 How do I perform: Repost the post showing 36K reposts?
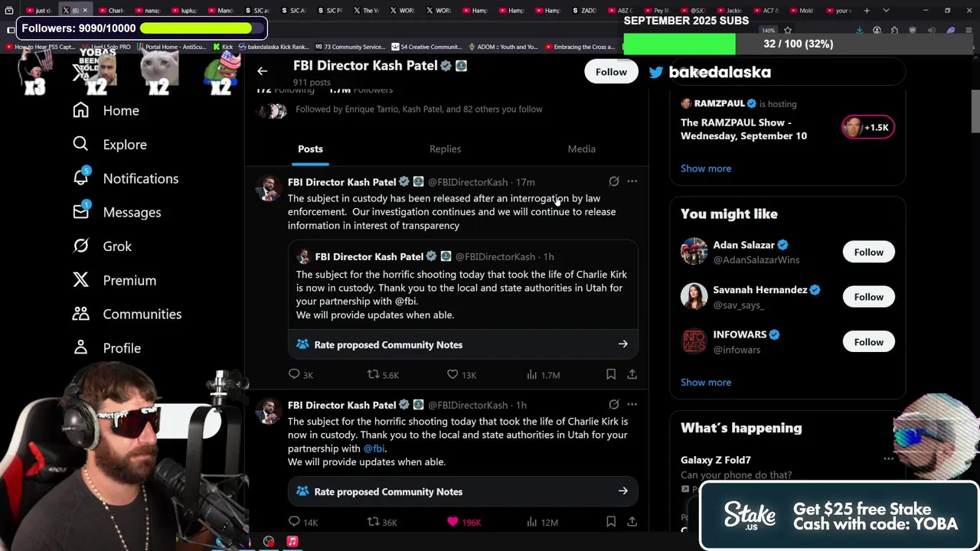[382, 522]
